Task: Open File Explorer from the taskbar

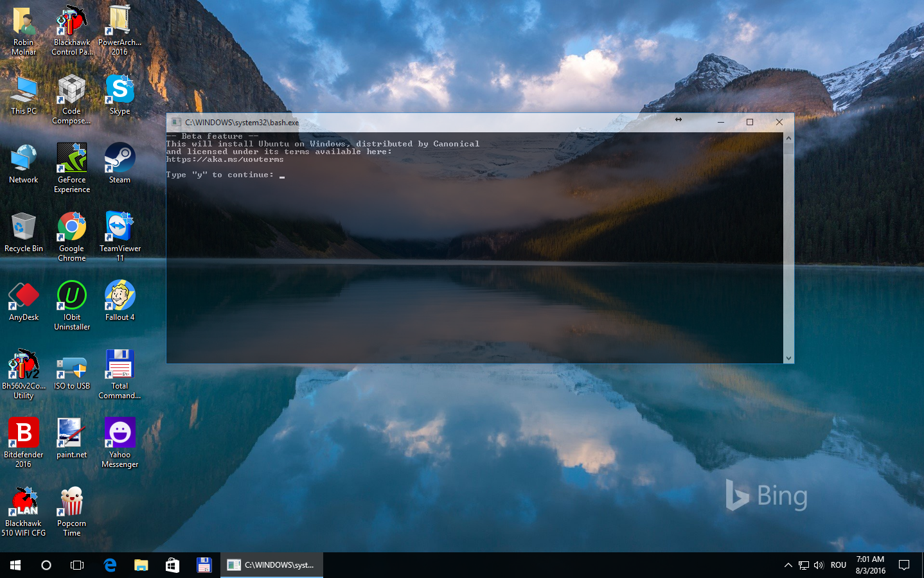Action: click(141, 565)
